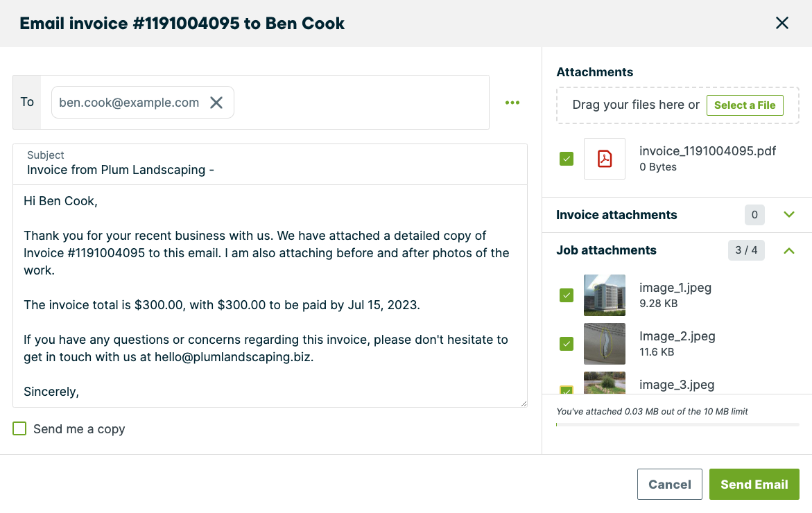The image size is (812, 513).
Task: Click the Select a File button
Action: tap(745, 105)
